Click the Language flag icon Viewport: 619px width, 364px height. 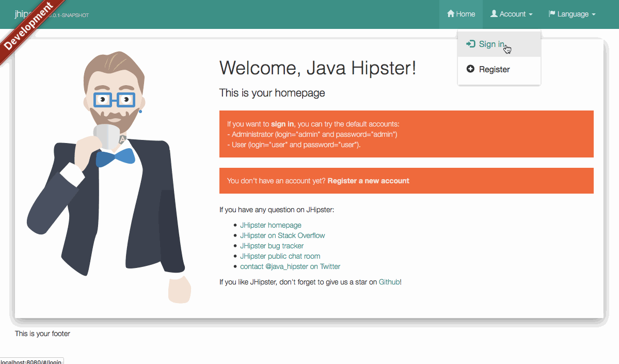[552, 14]
